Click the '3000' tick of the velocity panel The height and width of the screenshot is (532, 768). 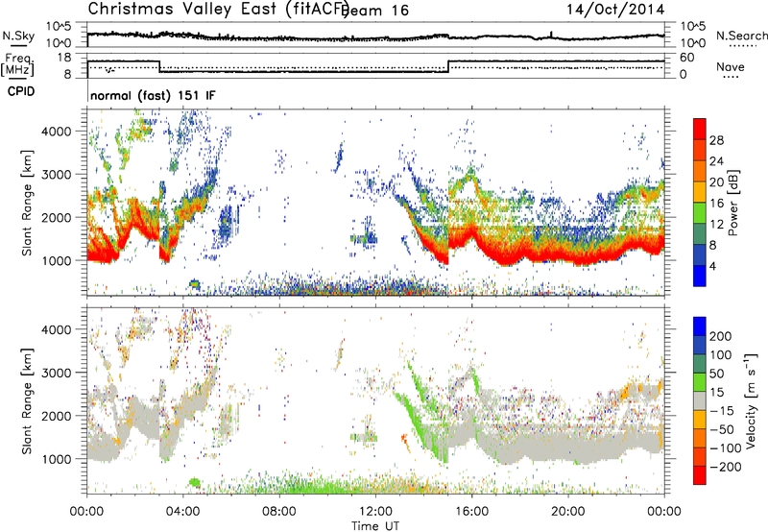[x=57, y=373]
